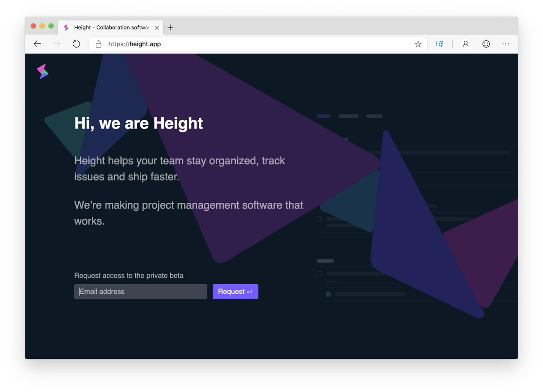Open a new tab with plus button

(170, 28)
